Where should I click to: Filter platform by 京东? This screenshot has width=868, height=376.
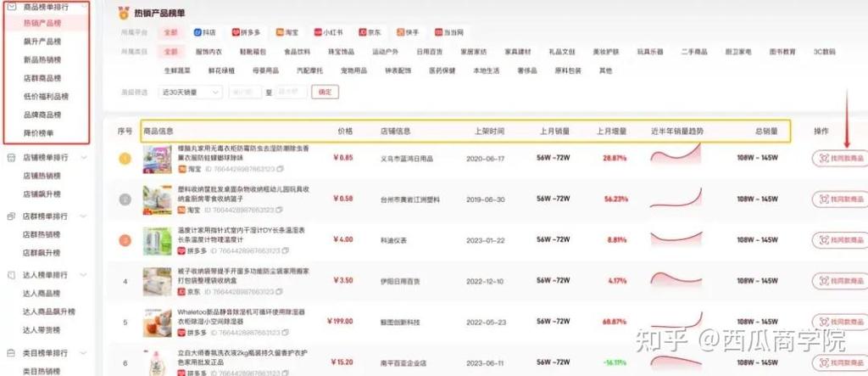(x=370, y=33)
